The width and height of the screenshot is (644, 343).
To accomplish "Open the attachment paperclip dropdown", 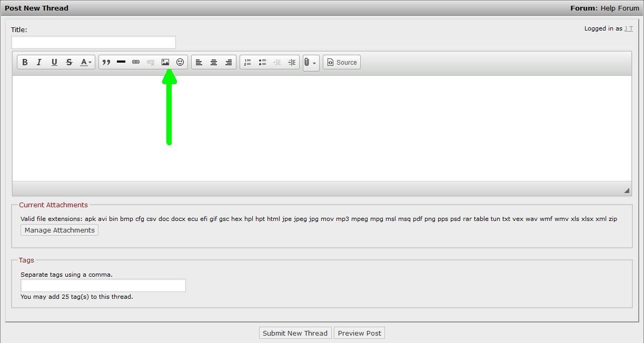I will [311, 63].
